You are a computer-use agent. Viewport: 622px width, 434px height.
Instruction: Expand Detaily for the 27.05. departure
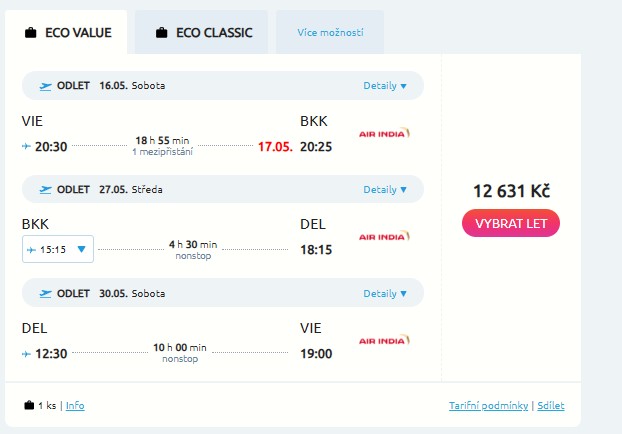coord(385,189)
